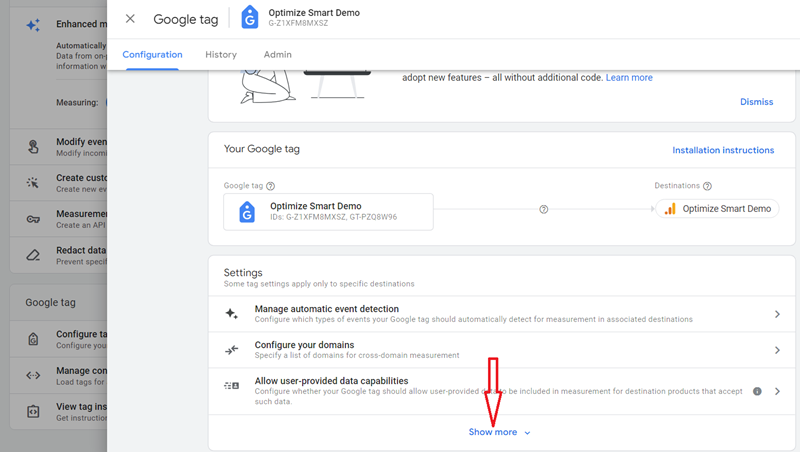Click sparkle icon for automatic event detection
Viewport: 800px width, 452px height.
232,314
